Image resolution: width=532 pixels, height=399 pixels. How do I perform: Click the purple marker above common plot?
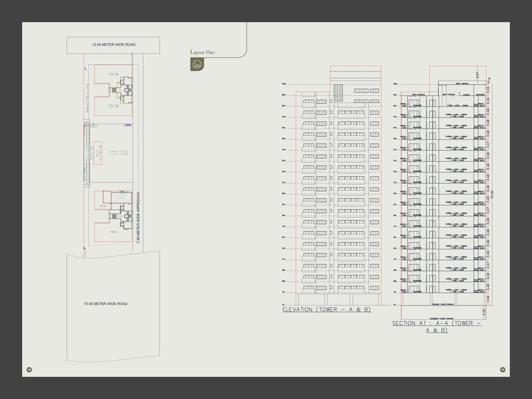tap(128, 125)
